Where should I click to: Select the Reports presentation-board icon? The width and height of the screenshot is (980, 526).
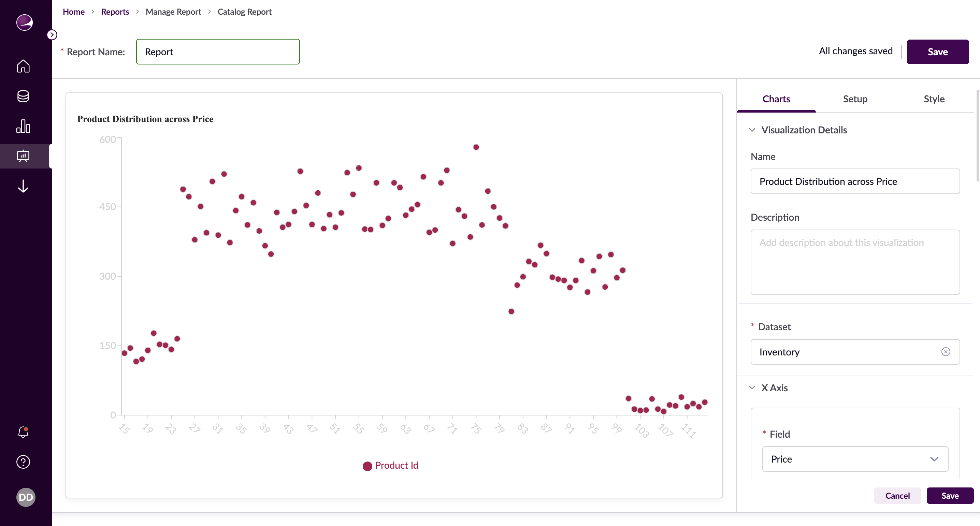coord(23,156)
